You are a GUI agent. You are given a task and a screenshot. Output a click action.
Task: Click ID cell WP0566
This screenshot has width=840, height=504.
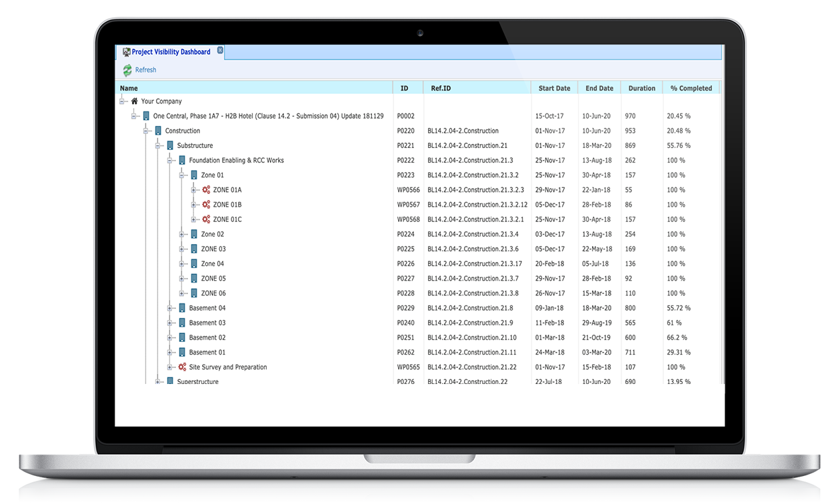[x=409, y=190]
